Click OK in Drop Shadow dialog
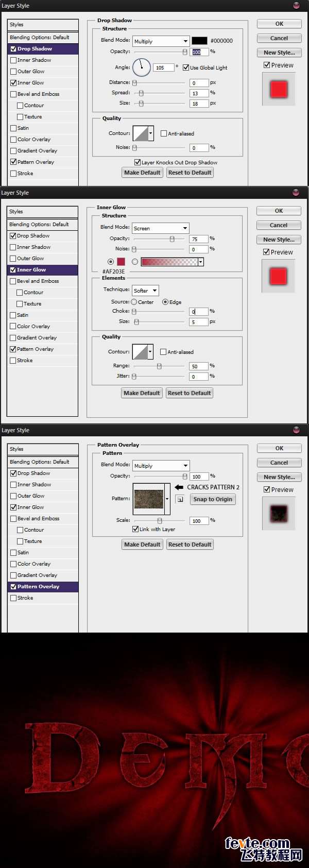309x868 pixels. (x=279, y=24)
